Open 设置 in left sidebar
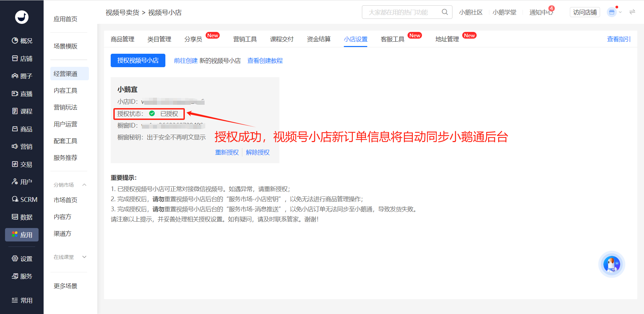 tap(22, 259)
